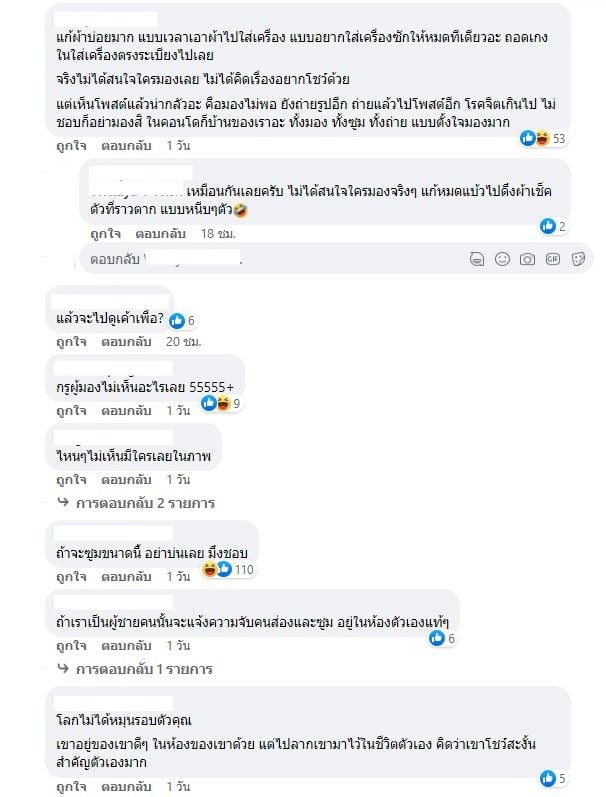
Task: Click the '18 ชม.' timestamp on the reply
Action: coord(217,234)
